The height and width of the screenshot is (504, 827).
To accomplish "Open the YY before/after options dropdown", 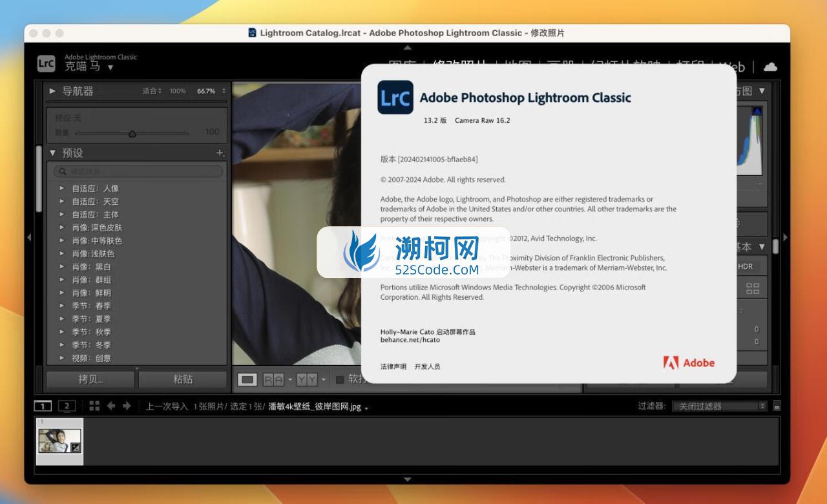I will tap(323, 379).
